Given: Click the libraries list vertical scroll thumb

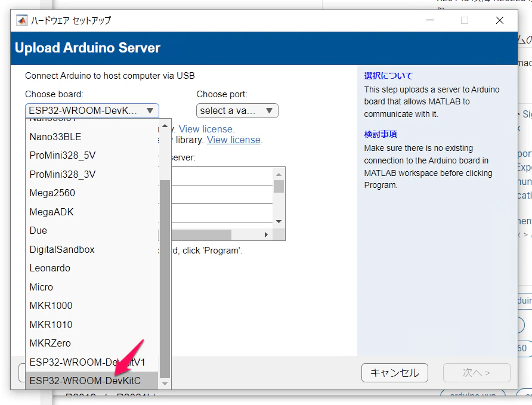Looking at the screenshot, I should 279,187.
